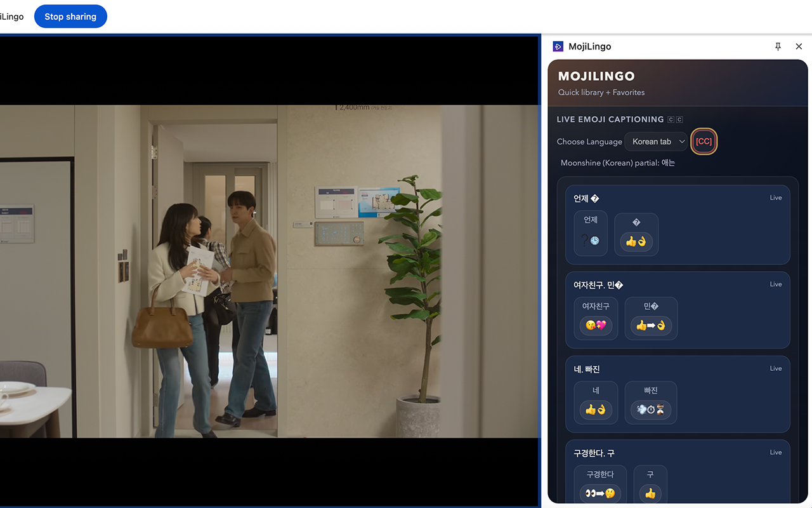Click the Quick library + Favorites subtitle

point(601,93)
